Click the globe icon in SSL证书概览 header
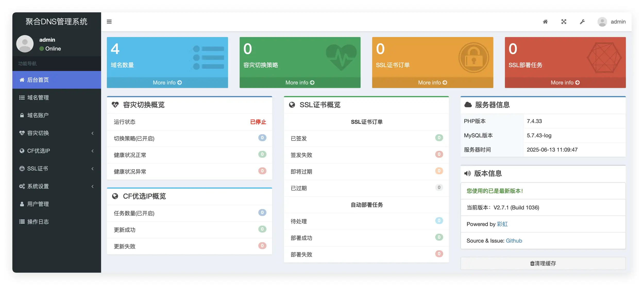Screen dimensions: 644x285 (292, 105)
